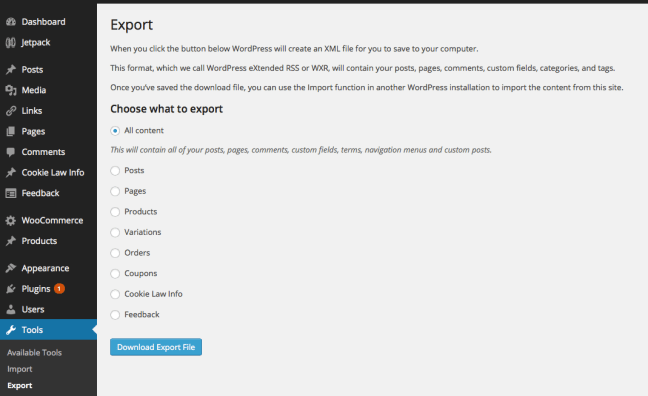Choose the Variations radio option

tap(115, 232)
